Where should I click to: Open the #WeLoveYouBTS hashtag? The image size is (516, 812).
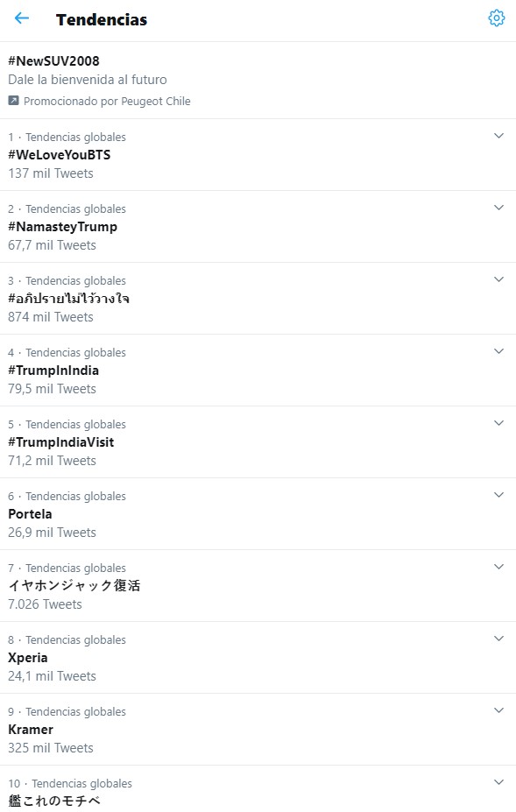(59, 155)
